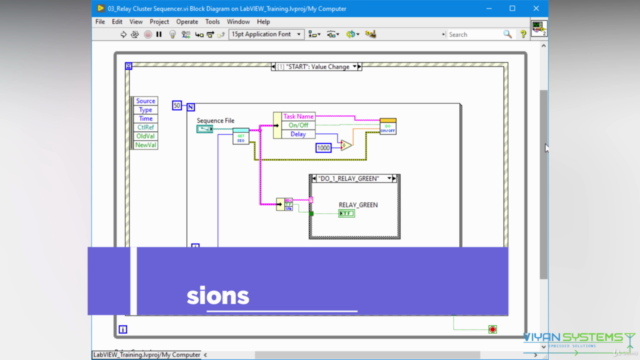Click inside the Search field
The width and height of the screenshot is (640, 360).
point(473,35)
